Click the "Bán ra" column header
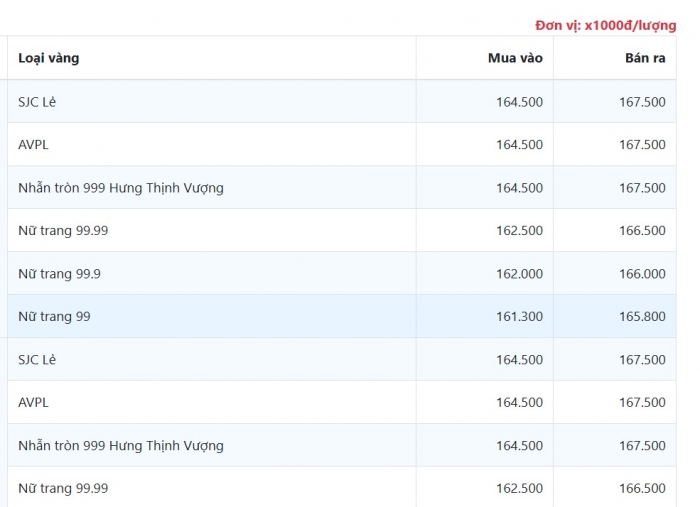 [x=645, y=58]
